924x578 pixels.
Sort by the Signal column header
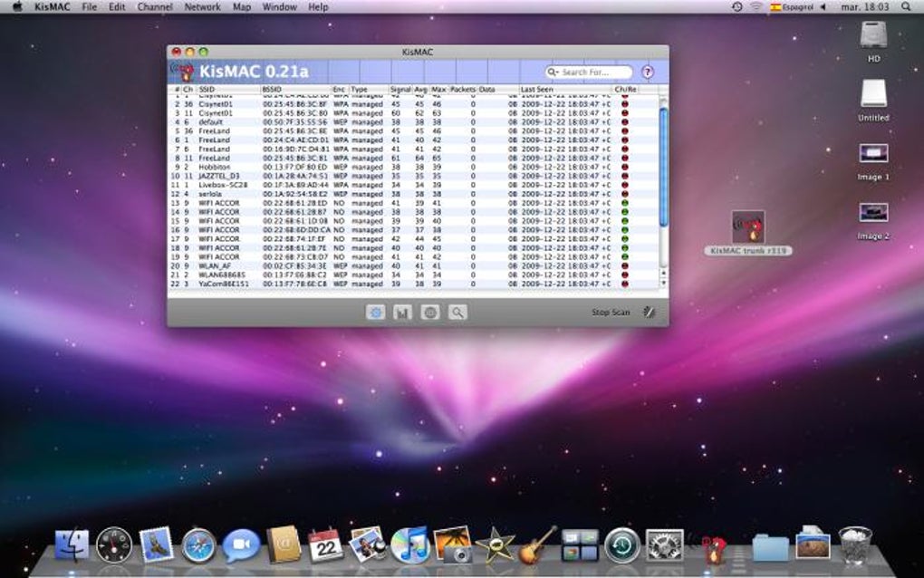click(x=400, y=90)
